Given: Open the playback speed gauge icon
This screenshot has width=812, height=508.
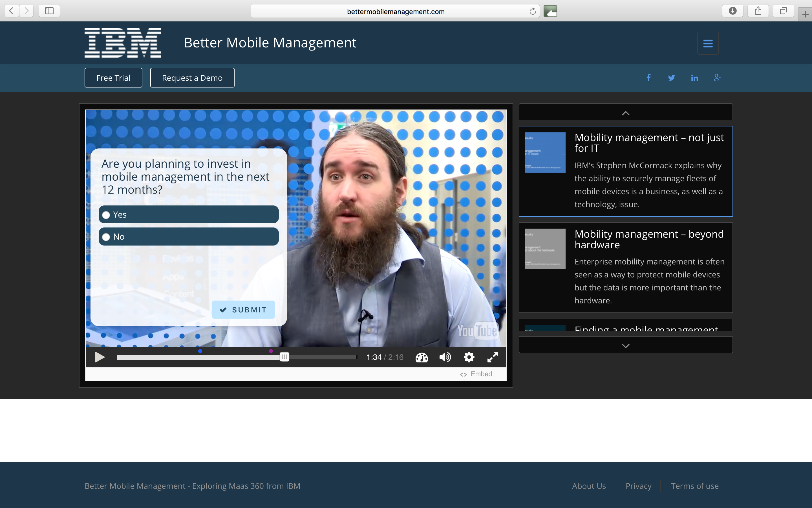Looking at the screenshot, I should coord(422,358).
